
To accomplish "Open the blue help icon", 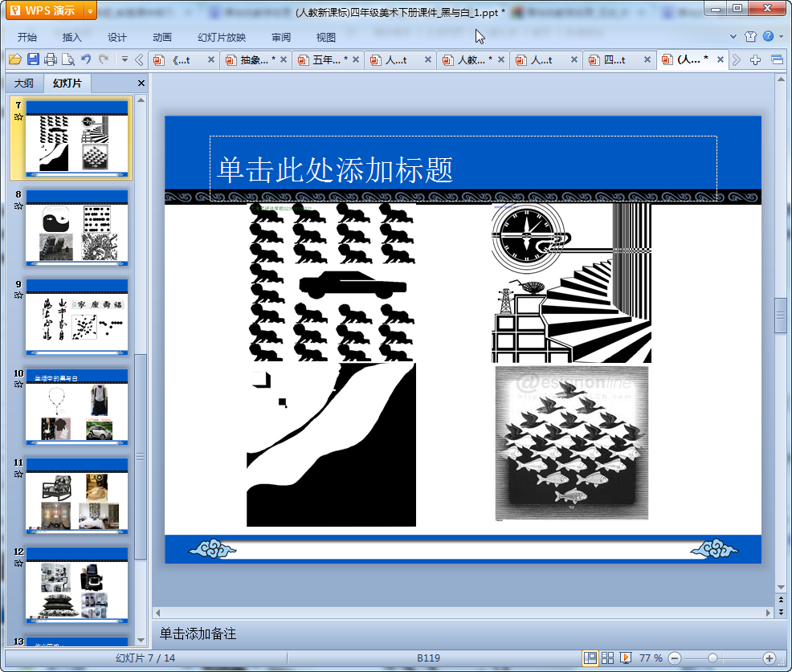I will pyautogui.click(x=768, y=36).
